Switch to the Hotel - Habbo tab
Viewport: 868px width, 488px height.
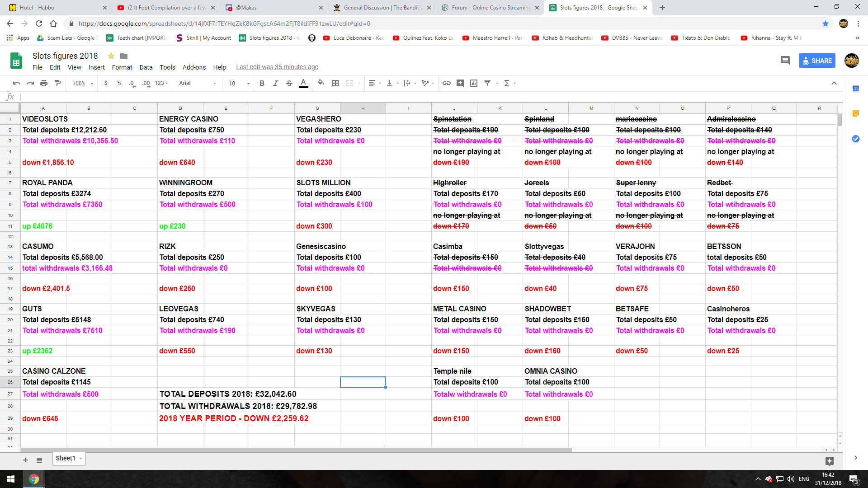pyautogui.click(x=57, y=8)
